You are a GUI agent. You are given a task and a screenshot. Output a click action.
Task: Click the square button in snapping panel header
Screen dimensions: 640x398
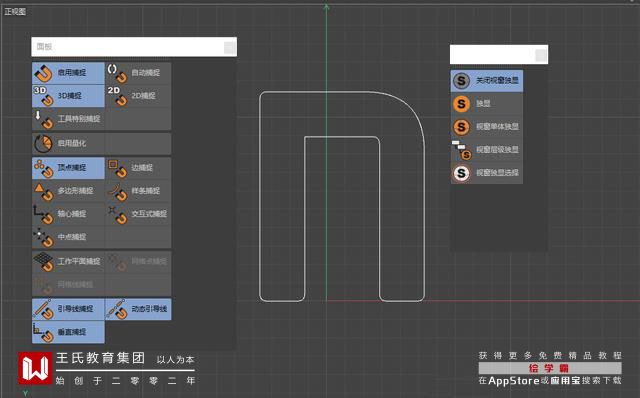(x=230, y=48)
